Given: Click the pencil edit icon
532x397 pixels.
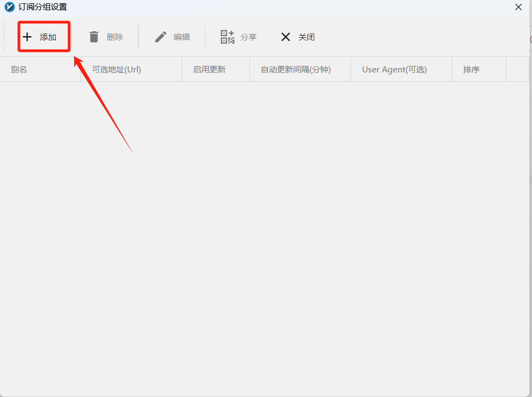Looking at the screenshot, I should click(161, 37).
